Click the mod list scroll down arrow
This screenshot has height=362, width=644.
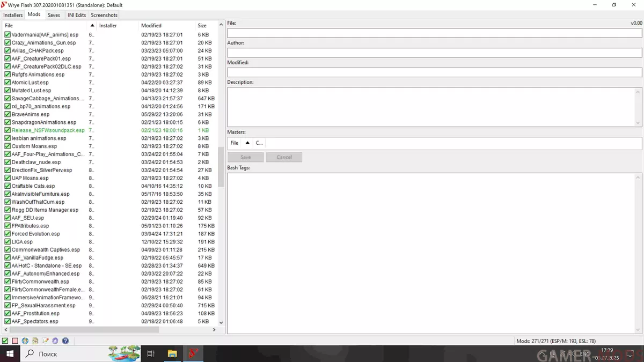tap(221, 322)
